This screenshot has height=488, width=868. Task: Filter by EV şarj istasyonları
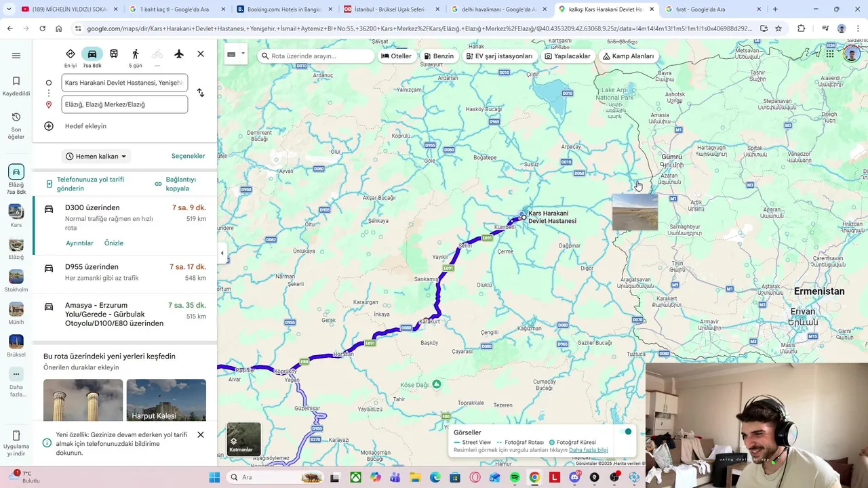point(499,56)
